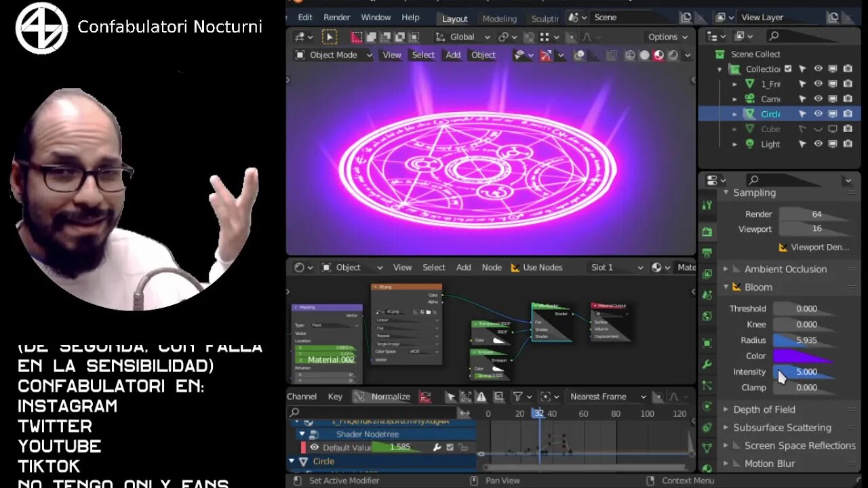Click the gizmo display toggle in viewport header
The height and width of the screenshot is (488, 868).
tap(545, 56)
